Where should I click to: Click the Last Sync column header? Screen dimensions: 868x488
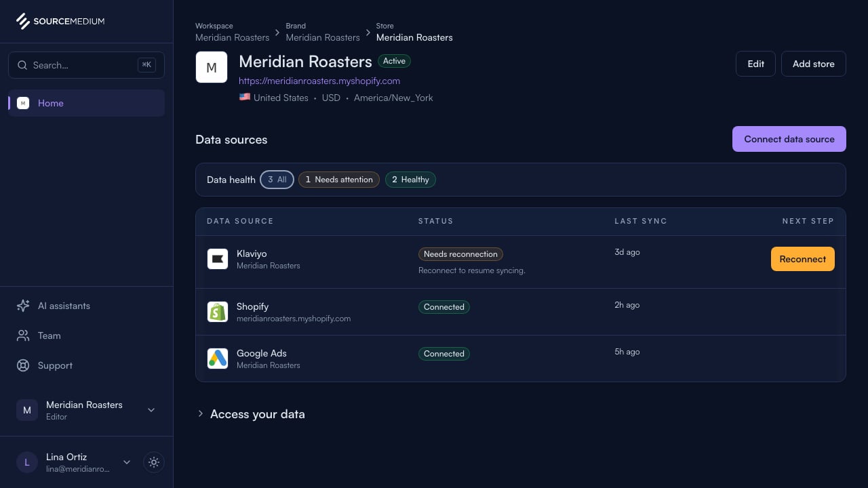641,221
